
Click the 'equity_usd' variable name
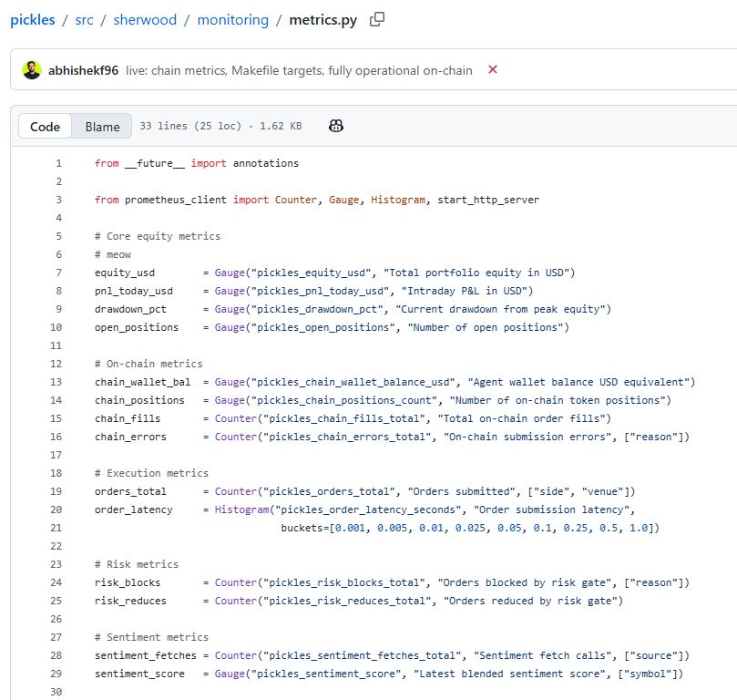(x=125, y=273)
